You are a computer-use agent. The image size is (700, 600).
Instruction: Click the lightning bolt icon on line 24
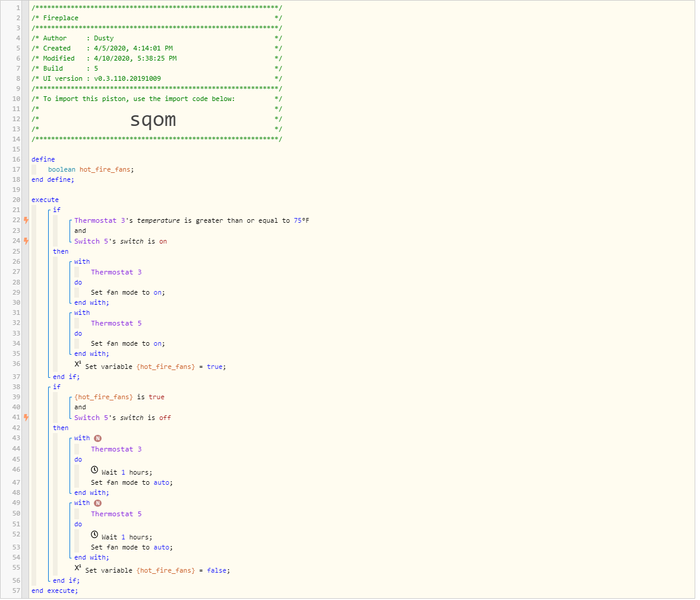click(x=26, y=241)
